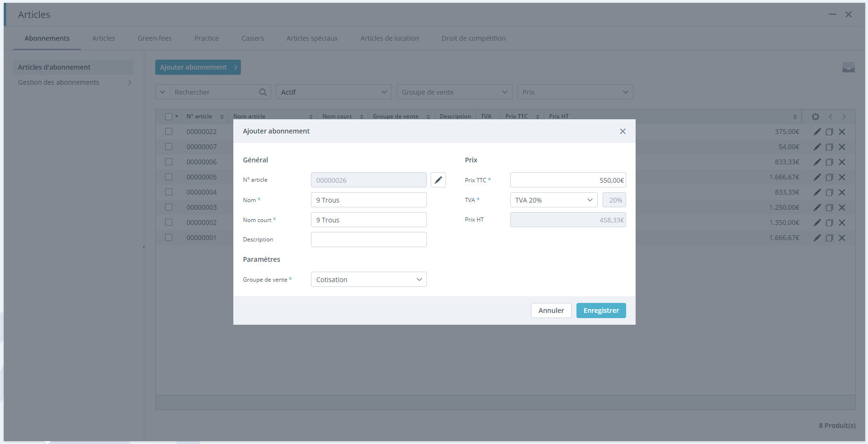Open the Actif status filter dropdown
868x444 pixels.
(x=334, y=92)
